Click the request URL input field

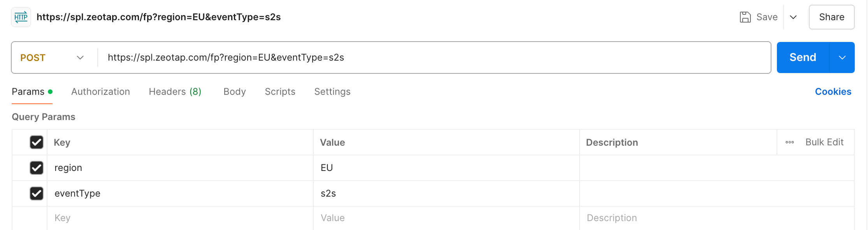pyautogui.click(x=428, y=57)
